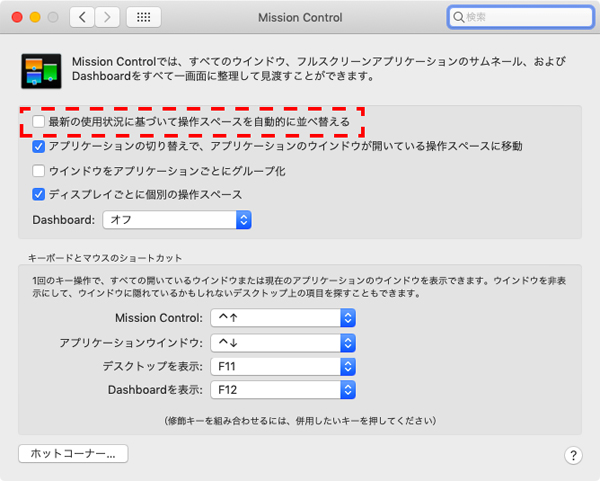The image size is (600, 481).
Task: Click the Mission Control: shortcut label
Action: (x=159, y=318)
